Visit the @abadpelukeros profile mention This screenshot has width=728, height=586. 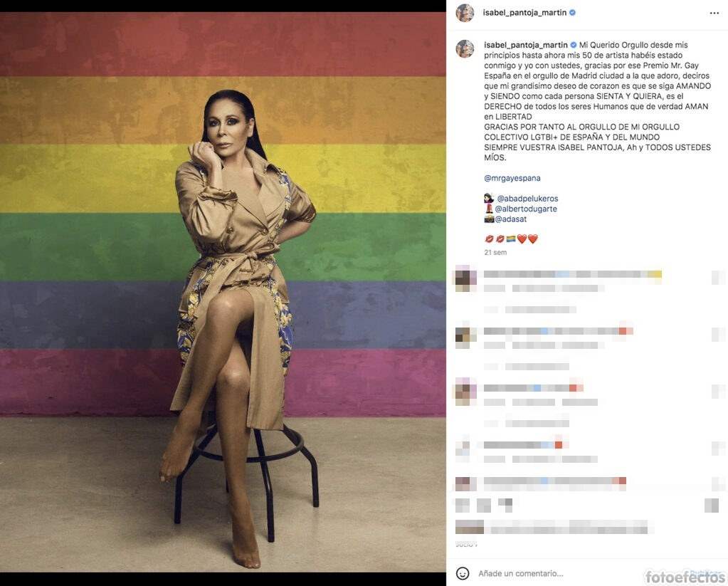(527, 199)
